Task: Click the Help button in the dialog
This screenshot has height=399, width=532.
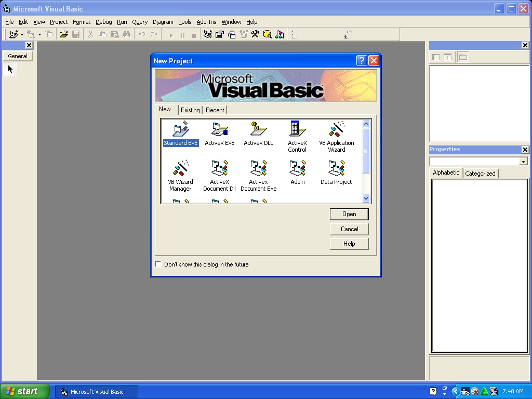Action: [x=349, y=244]
